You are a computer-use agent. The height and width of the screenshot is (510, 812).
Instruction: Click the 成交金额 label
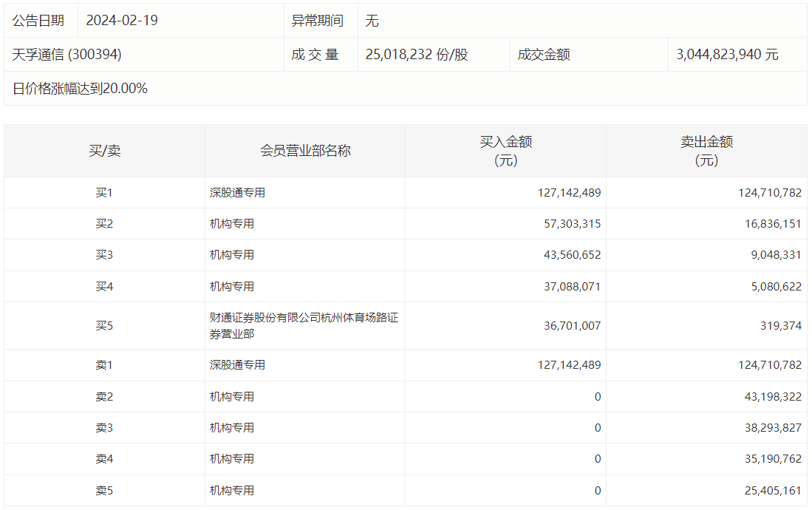[544, 55]
